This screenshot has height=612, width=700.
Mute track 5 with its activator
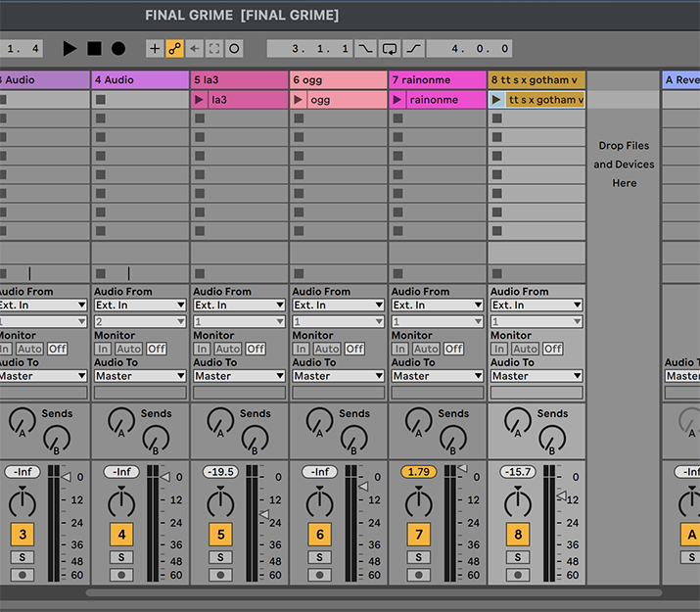pyautogui.click(x=220, y=535)
